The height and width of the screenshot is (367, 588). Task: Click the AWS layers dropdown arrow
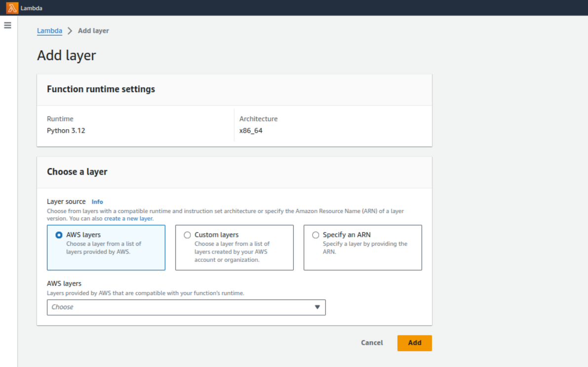pyautogui.click(x=317, y=307)
